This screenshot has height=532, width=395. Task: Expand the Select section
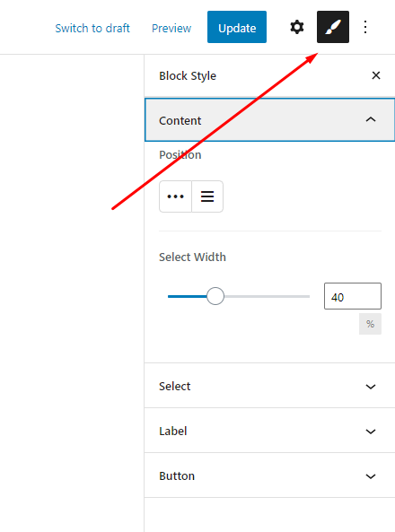(x=269, y=386)
